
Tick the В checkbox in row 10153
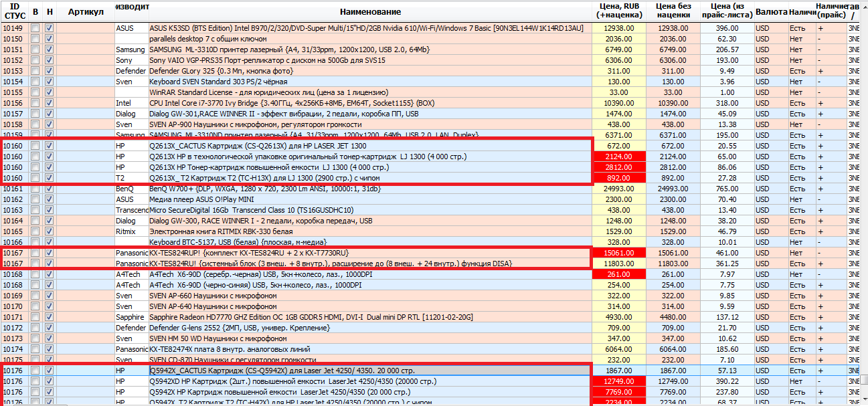tap(35, 71)
